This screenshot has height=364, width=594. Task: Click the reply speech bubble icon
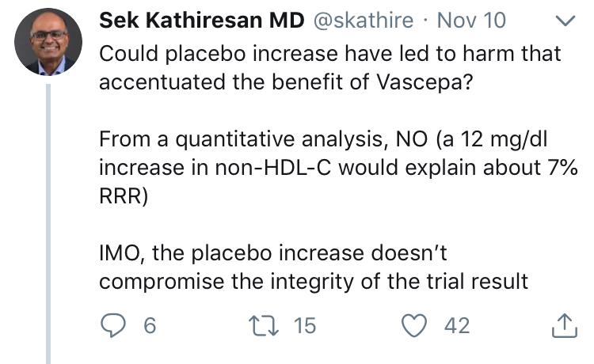113,325
